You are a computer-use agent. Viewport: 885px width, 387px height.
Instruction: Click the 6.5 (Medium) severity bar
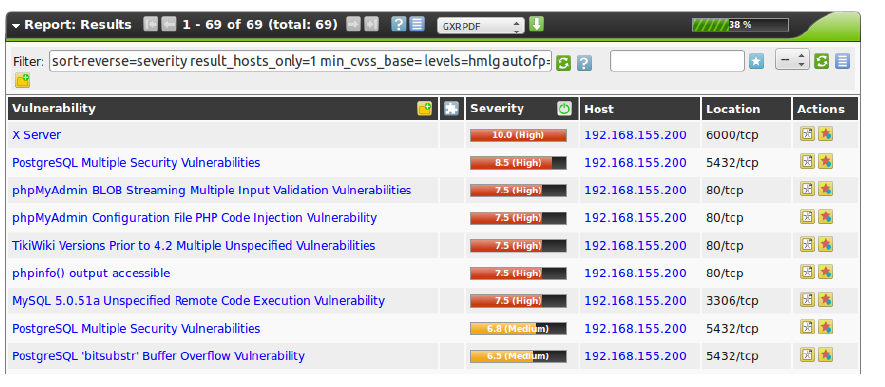518,356
